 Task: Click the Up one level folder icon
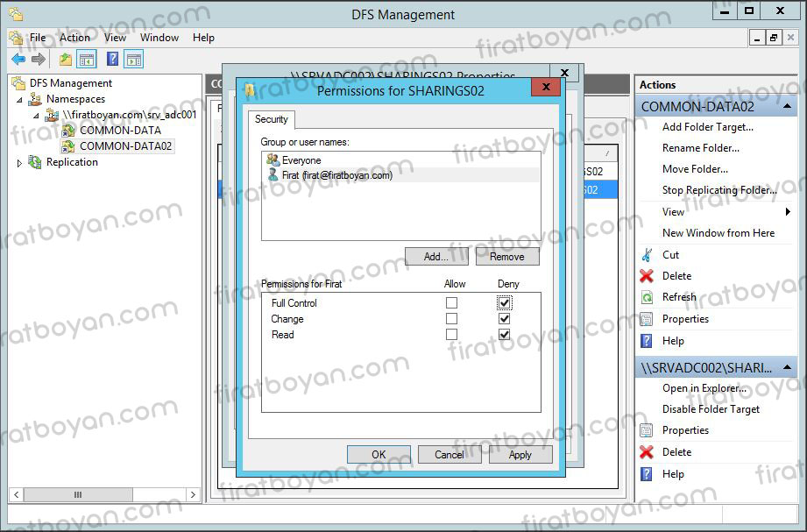pos(66,60)
